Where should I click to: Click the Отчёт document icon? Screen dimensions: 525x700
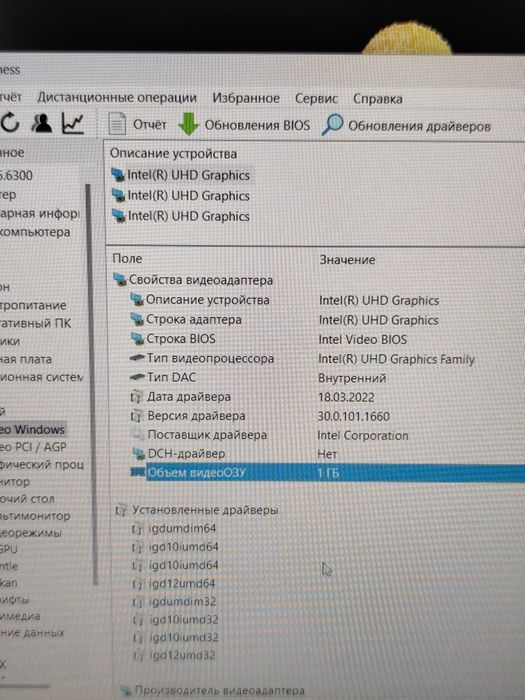pos(117,124)
